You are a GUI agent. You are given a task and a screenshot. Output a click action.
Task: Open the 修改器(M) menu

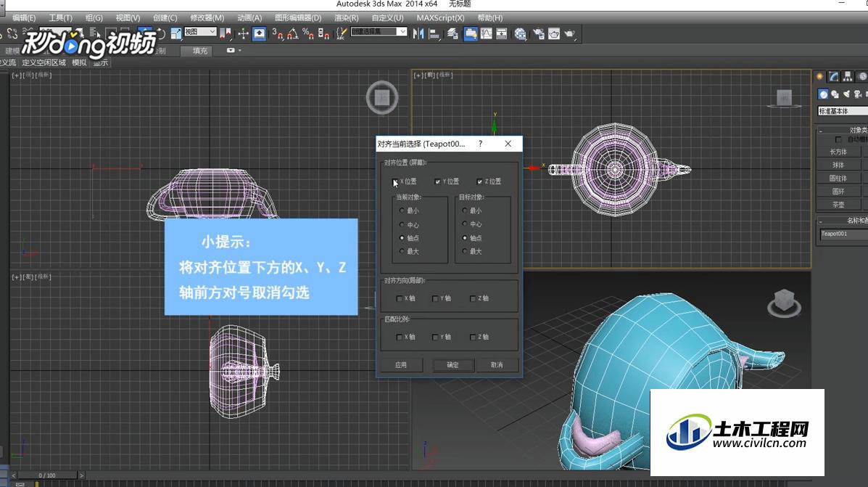click(207, 17)
